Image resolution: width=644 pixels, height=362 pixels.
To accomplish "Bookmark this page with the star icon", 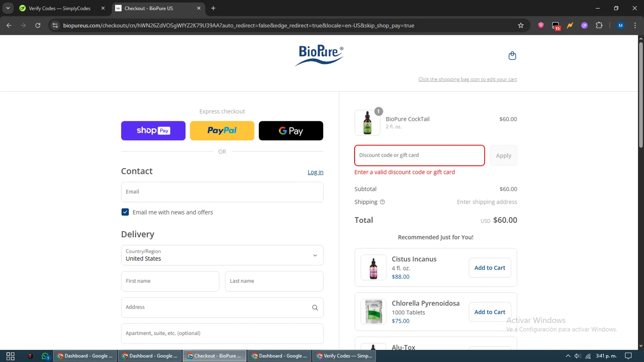I will pos(521,25).
